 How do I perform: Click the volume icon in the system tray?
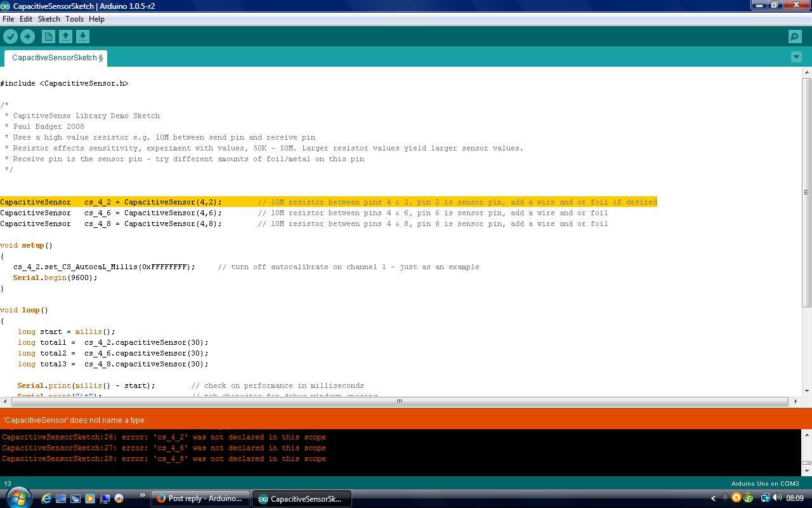tap(778, 498)
